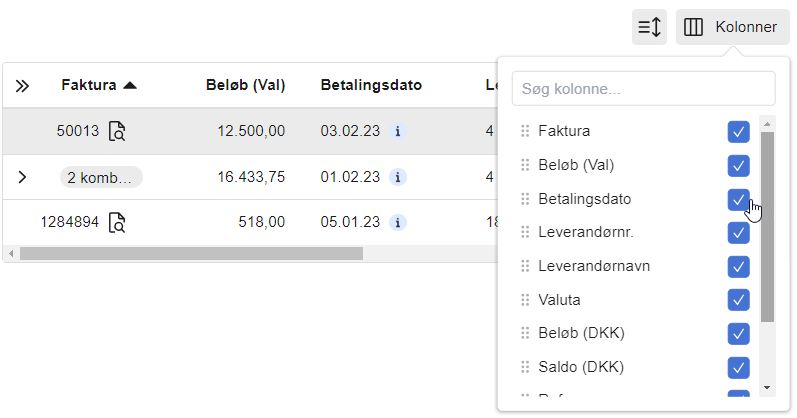Click the row density toggle icon

tap(649, 27)
